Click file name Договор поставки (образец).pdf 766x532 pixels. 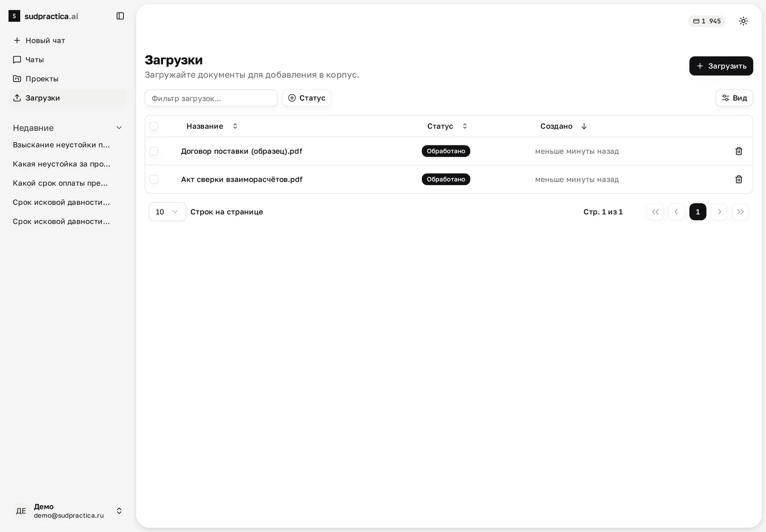pyautogui.click(x=241, y=151)
